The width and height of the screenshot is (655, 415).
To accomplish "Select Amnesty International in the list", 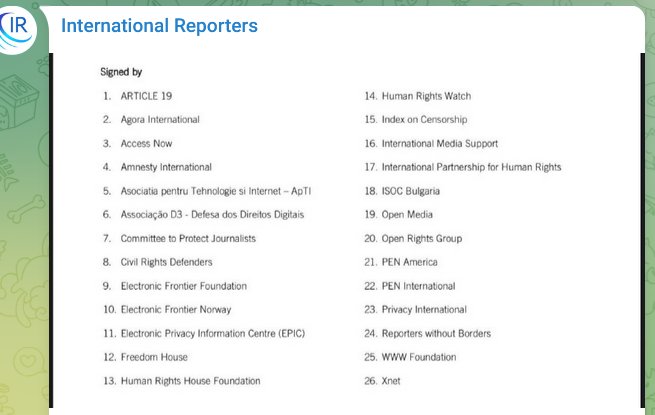I will [x=166, y=167].
